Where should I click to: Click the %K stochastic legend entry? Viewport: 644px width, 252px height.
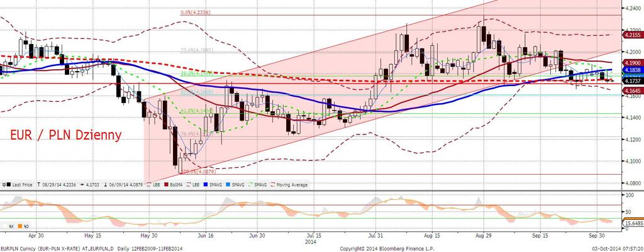click(8, 226)
